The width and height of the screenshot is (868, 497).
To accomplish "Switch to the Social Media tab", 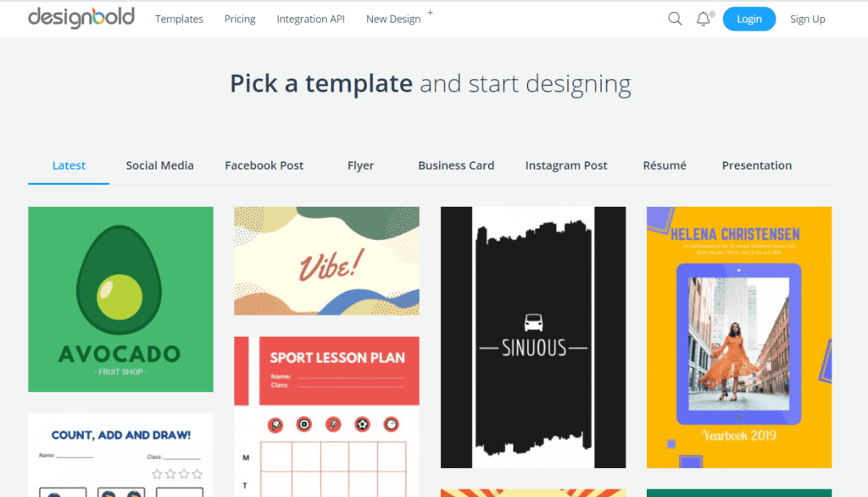I will 159,165.
